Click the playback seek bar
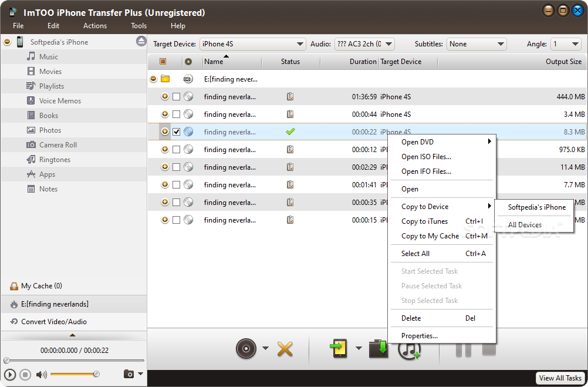 (x=74, y=361)
